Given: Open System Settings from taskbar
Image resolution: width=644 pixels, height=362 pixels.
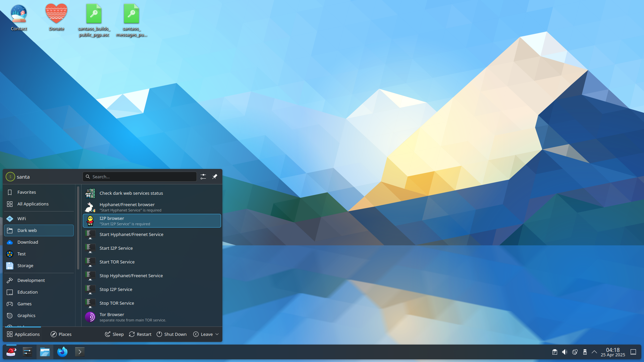Looking at the screenshot, I should click(x=28, y=352).
